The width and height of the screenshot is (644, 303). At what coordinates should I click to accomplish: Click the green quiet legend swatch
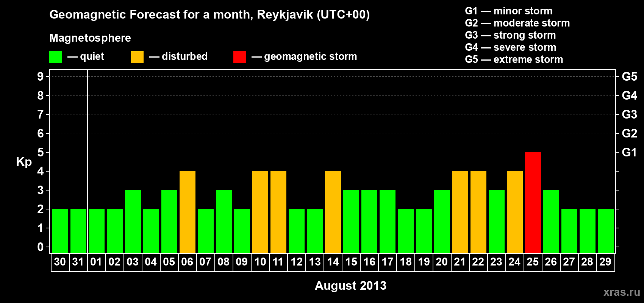[55, 57]
